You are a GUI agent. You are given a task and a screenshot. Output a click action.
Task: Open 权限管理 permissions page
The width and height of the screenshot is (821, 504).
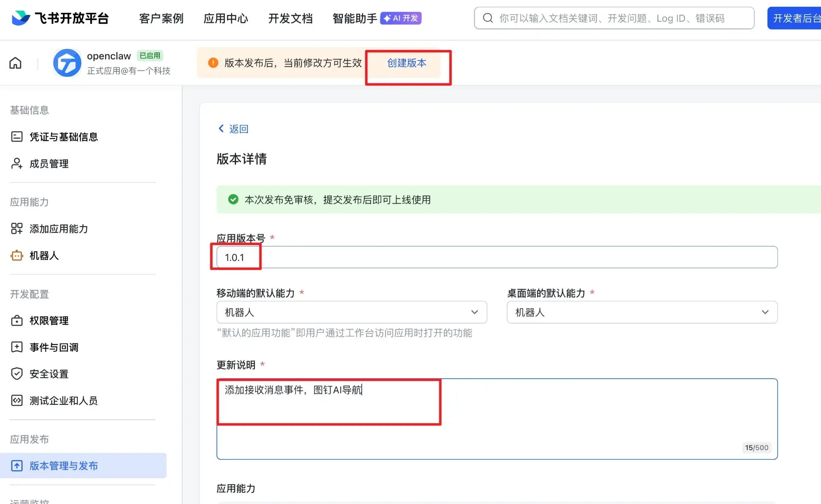point(49,321)
